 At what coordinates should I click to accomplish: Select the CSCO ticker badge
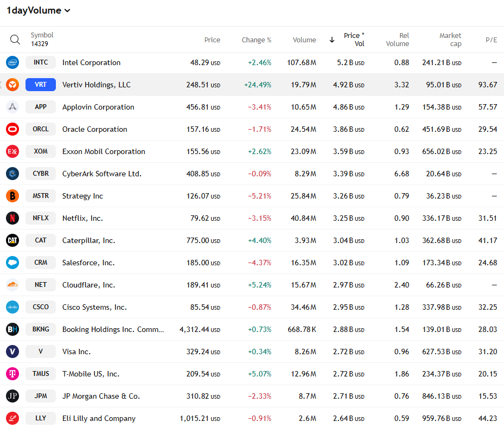[41, 307]
